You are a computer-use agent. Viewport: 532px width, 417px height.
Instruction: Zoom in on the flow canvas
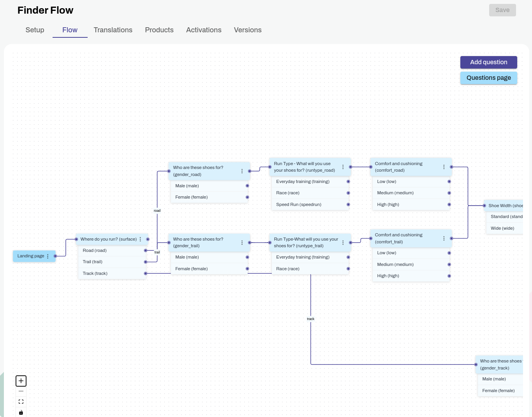tap(21, 381)
